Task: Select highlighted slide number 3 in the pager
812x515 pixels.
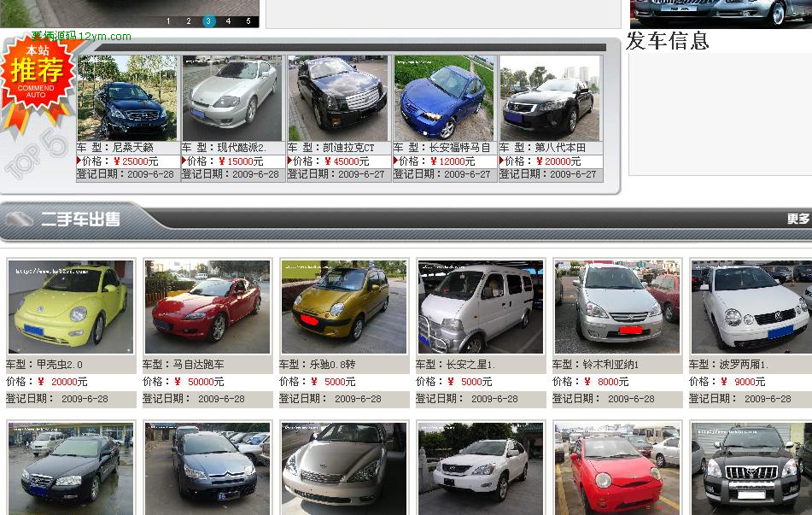Action: (x=208, y=21)
